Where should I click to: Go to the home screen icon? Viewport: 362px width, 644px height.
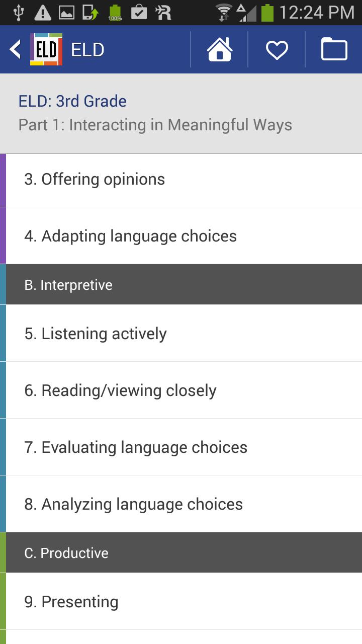(x=220, y=49)
